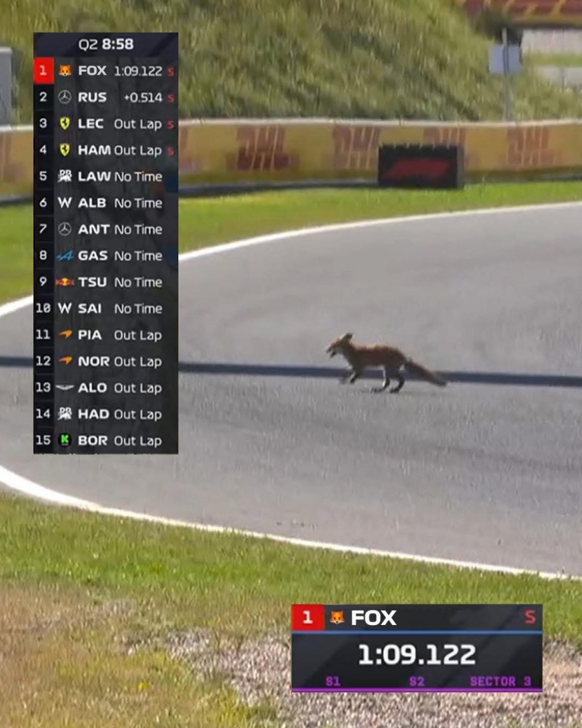Click the Williams W logo beside ALB
The width and height of the screenshot is (582, 728).
tap(65, 203)
